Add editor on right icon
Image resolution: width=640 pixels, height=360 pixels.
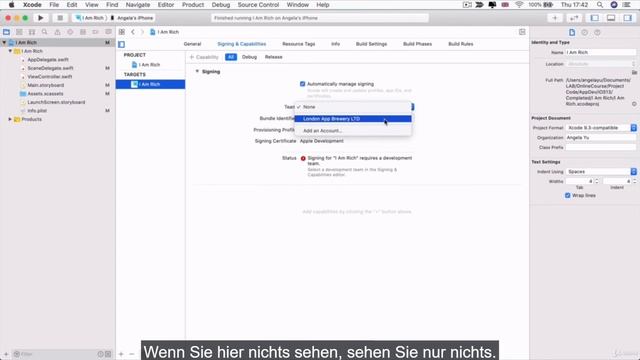point(522,32)
